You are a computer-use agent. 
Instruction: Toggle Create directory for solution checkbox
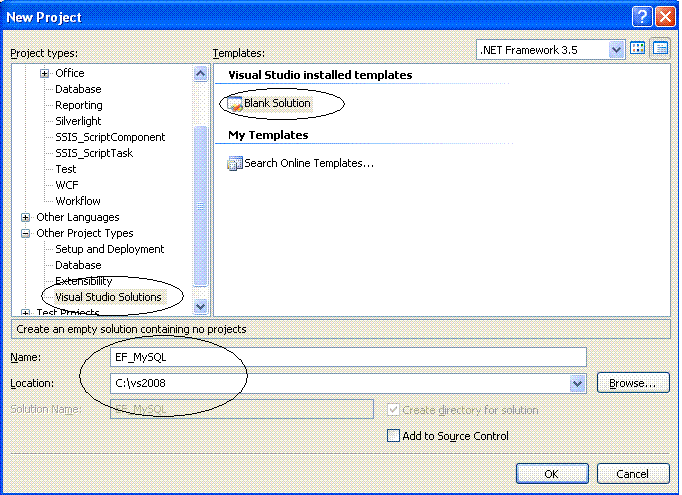pos(393,410)
